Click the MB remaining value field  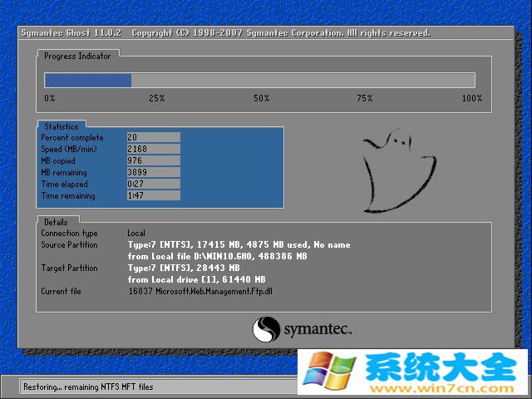click(153, 172)
